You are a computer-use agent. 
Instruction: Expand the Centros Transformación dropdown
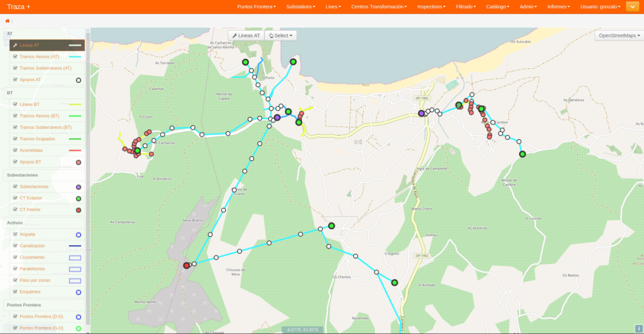click(379, 6)
